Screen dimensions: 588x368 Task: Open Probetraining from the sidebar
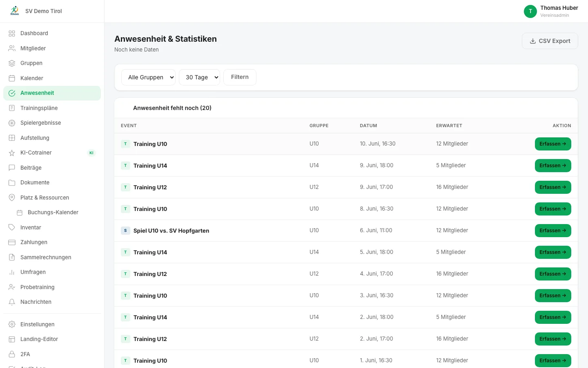[x=52, y=287]
